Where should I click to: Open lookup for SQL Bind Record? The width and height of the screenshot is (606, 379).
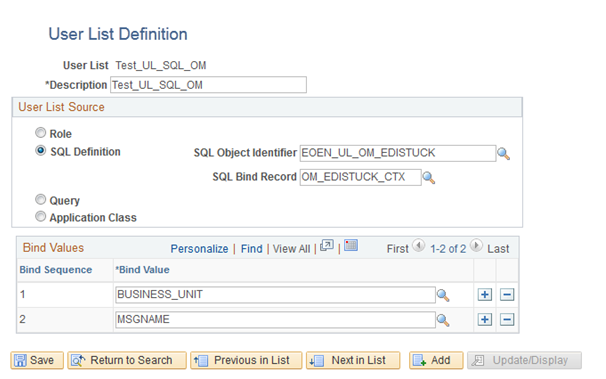[429, 178]
